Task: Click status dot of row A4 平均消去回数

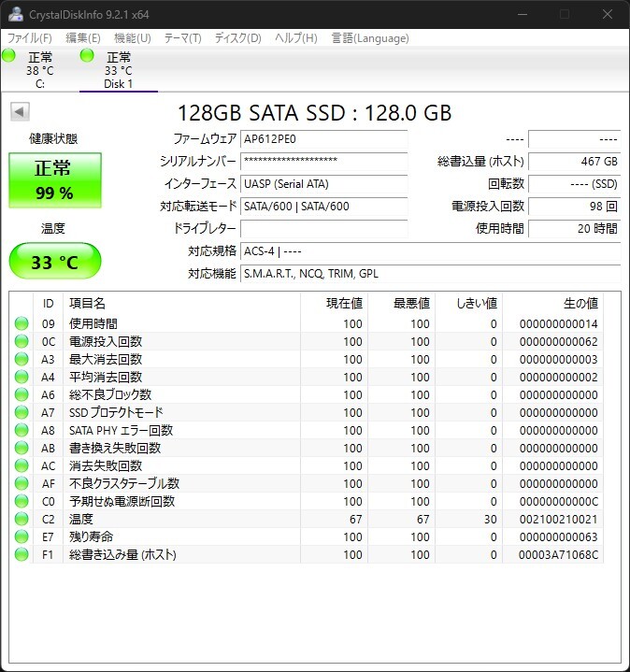Action: pyautogui.click(x=21, y=378)
